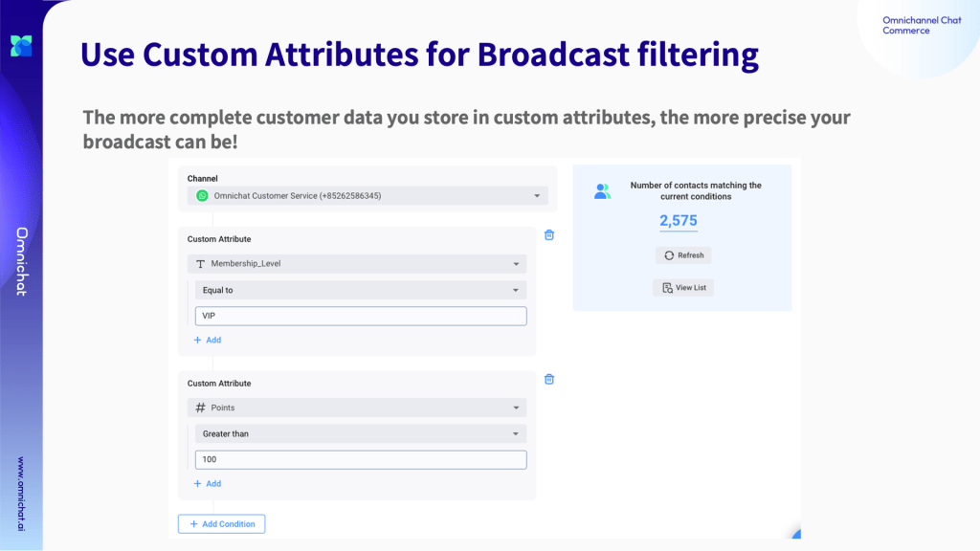Screen dimensions: 980x551
Task: Click '+ Add' under the 100 field
Action: [208, 483]
